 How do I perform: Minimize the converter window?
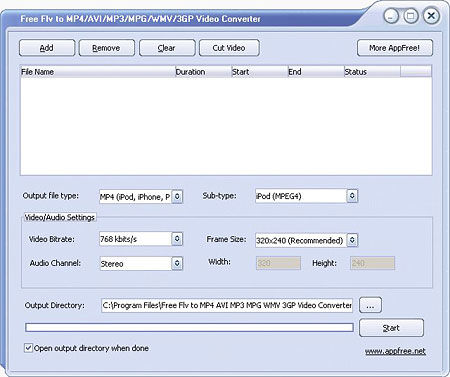(x=391, y=16)
